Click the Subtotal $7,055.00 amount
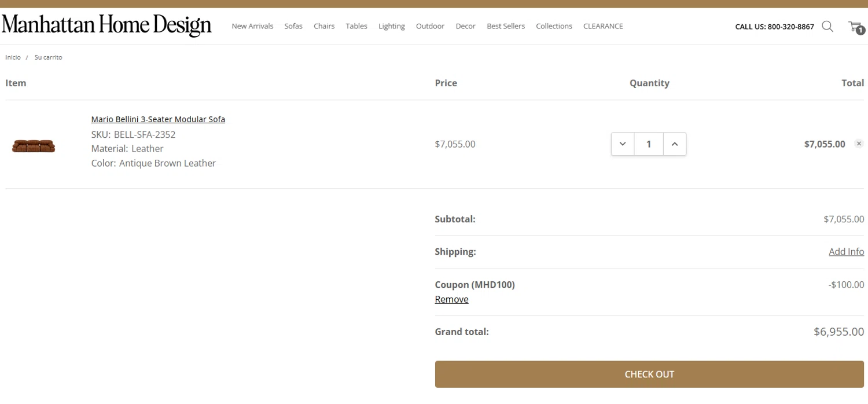The width and height of the screenshot is (868, 404). [x=844, y=219]
